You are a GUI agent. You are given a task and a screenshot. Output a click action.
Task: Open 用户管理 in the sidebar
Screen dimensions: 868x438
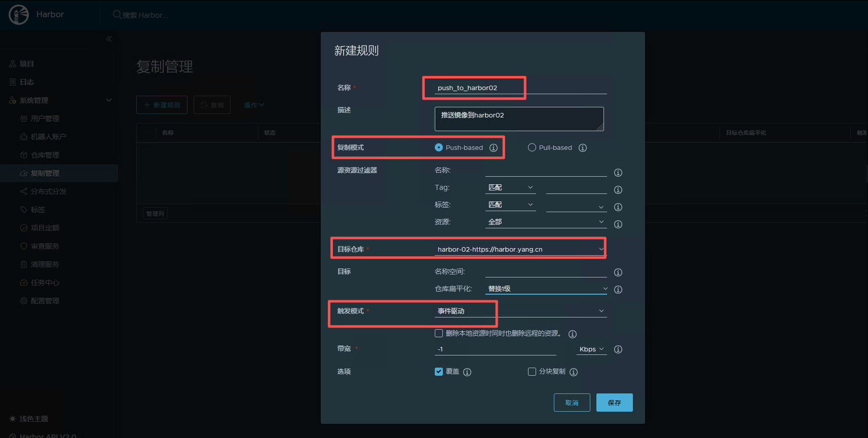tap(45, 118)
